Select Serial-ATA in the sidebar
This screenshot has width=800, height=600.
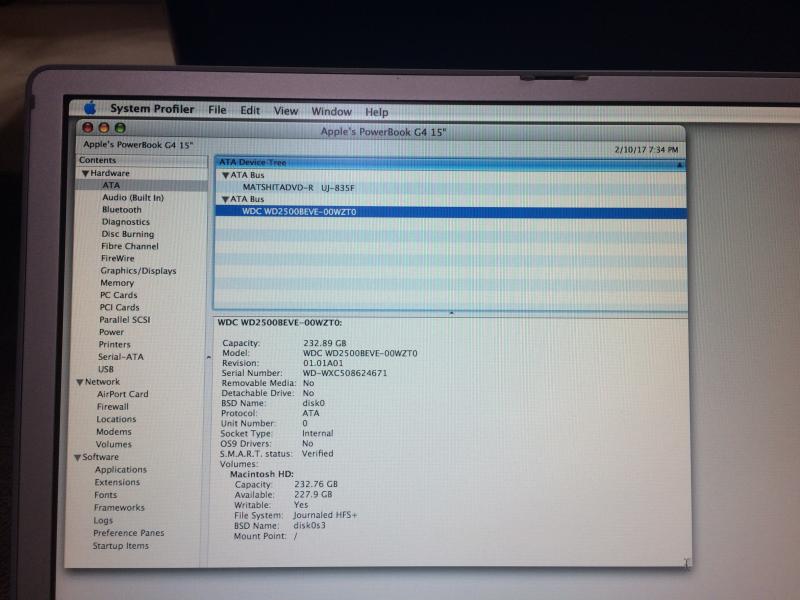tap(121, 357)
